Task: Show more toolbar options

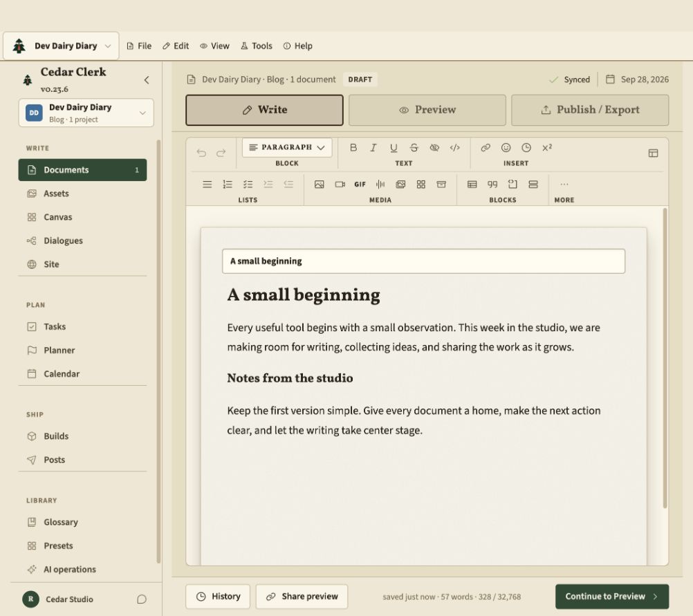Action: coord(564,185)
